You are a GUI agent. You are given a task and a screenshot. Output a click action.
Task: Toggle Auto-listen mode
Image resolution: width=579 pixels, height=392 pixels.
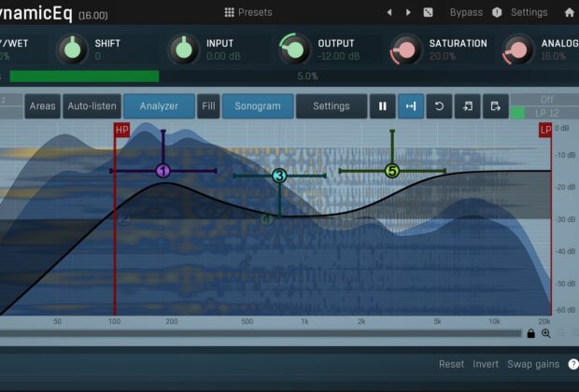point(92,106)
